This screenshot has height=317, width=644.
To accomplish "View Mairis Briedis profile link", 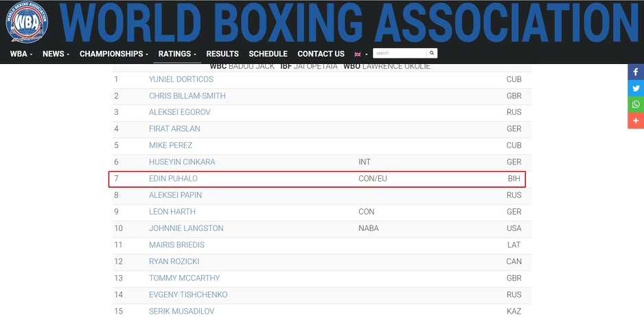I will pos(176,245).
